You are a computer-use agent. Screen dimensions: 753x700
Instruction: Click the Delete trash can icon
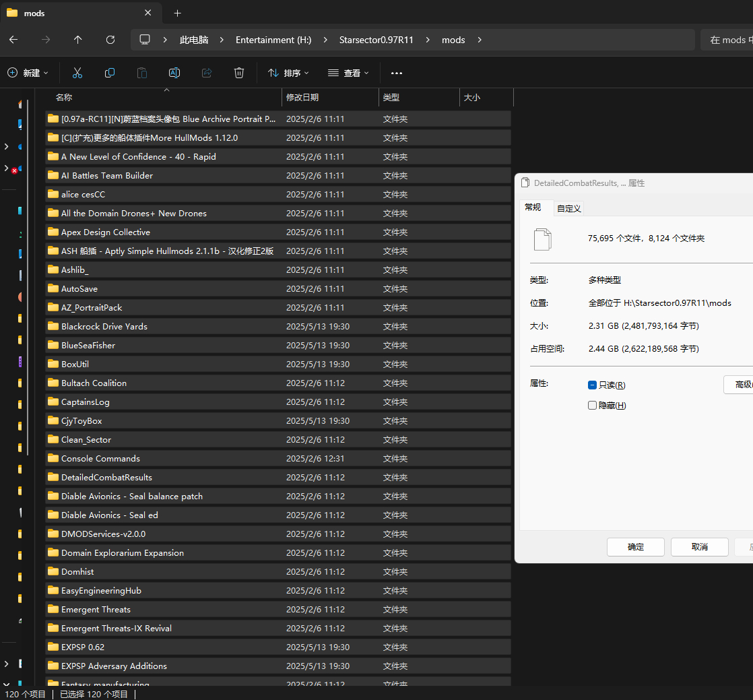pyautogui.click(x=239, y=73)
